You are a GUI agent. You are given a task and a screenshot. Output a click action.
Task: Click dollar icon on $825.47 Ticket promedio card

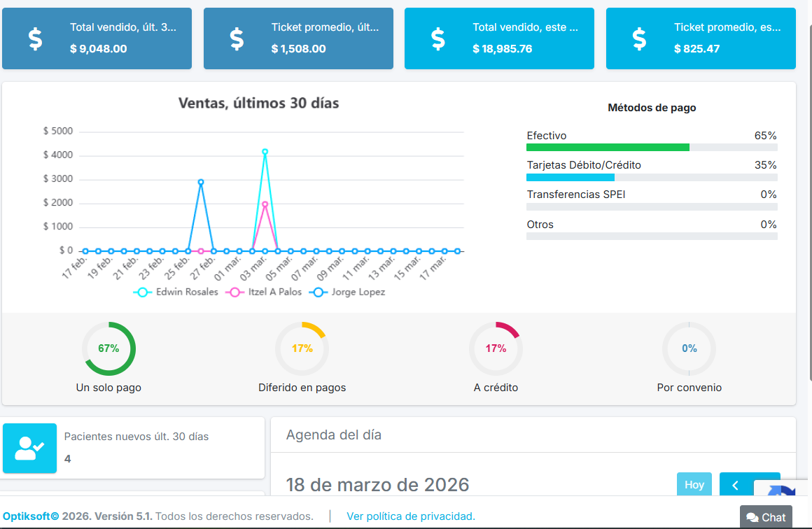[x=639, y=38]
